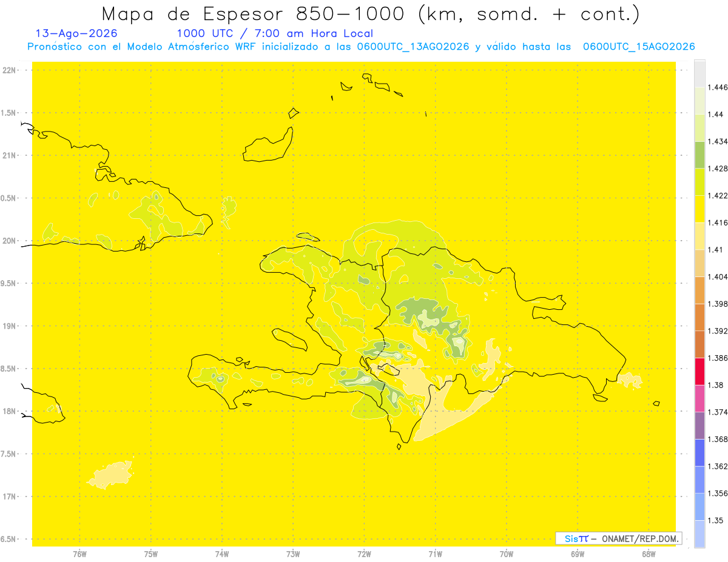Click the '74W' longitude label
This screenshot has height=562, width=728.
coord(222,554)
